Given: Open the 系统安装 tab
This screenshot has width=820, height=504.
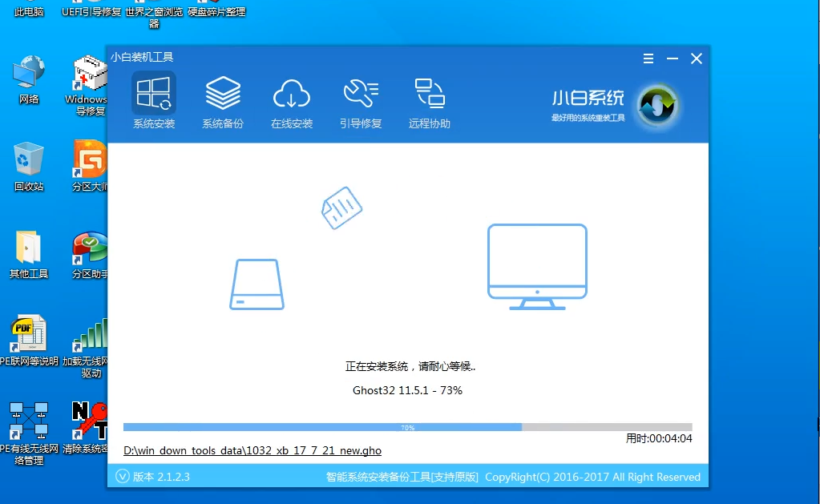Looking at the screenshot, I should click(x=154, y=100).
